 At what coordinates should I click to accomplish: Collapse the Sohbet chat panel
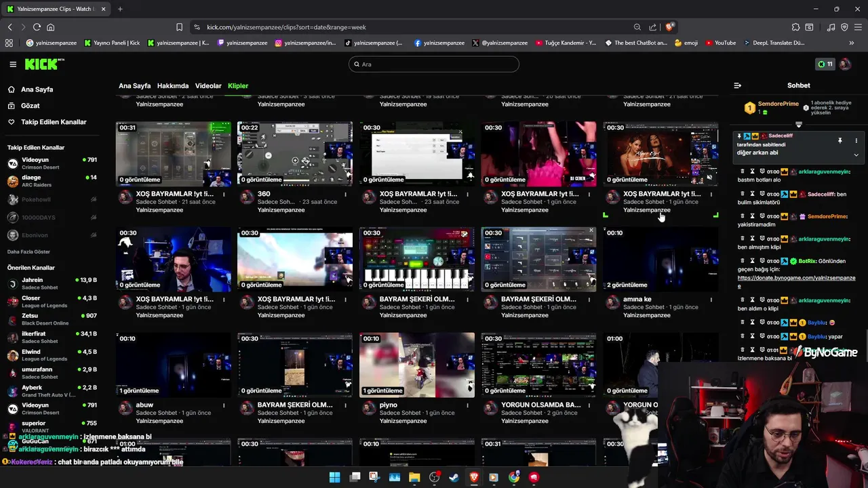pos(738,85)
